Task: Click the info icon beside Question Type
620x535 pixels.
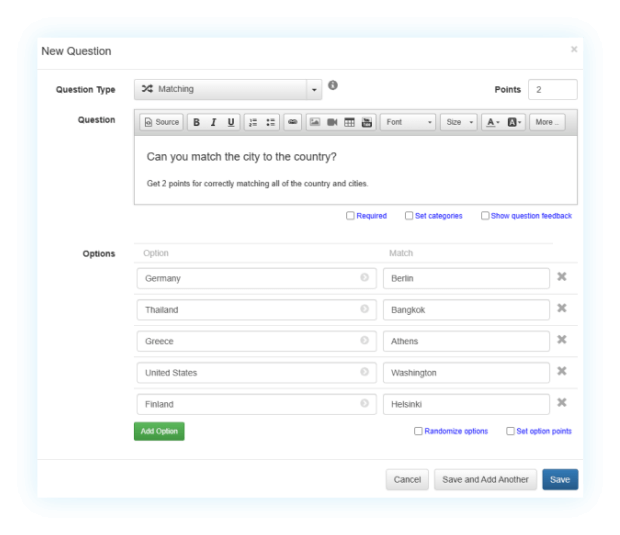Action: coord(333,86)
